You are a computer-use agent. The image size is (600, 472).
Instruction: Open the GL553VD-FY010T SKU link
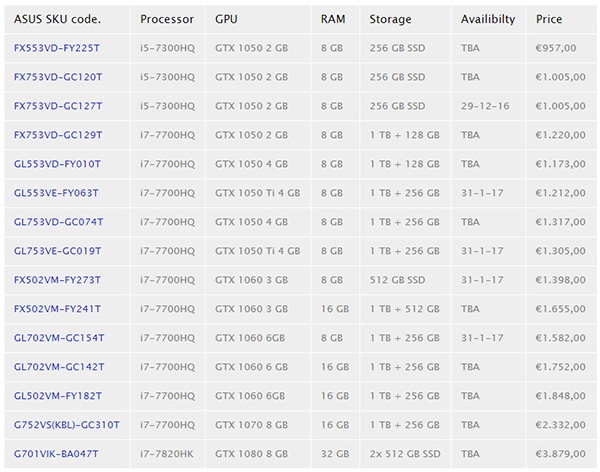coord(57,163)
